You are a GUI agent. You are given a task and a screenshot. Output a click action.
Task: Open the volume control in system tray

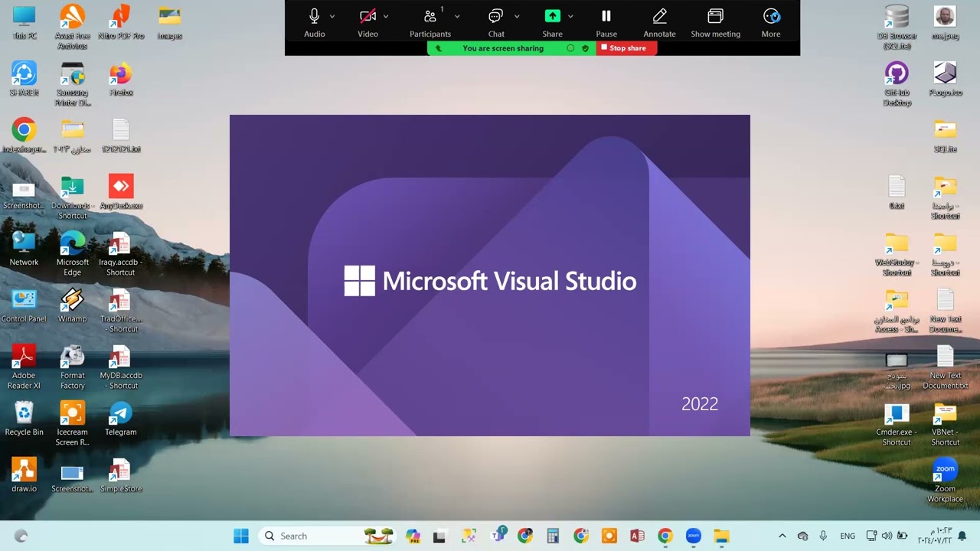887,536
